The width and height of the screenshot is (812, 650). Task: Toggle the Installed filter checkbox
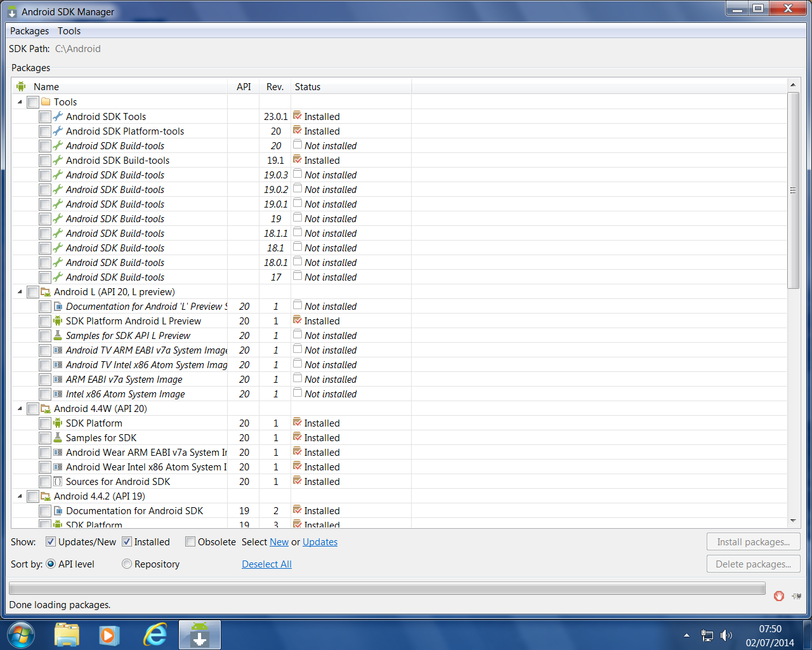point(127,541)
